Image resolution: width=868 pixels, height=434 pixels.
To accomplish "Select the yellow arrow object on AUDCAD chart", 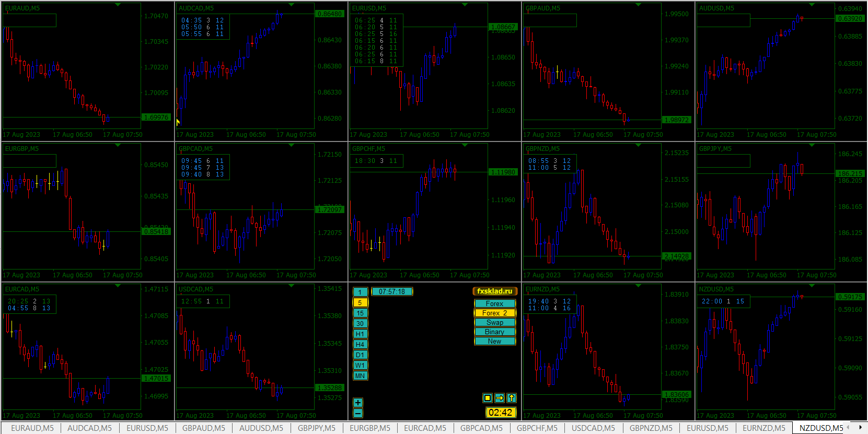I will point(178,122).
